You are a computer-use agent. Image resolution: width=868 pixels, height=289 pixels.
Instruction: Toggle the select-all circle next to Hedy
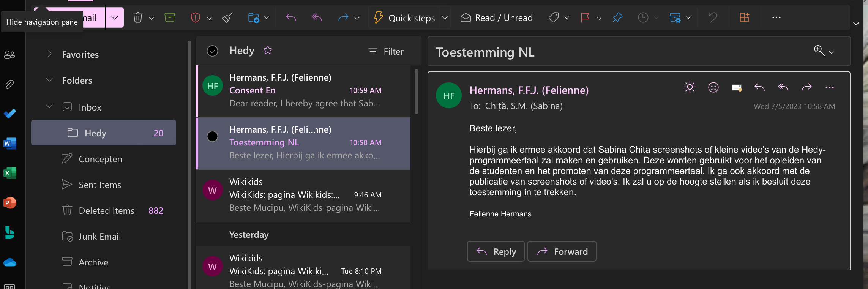(x=213, y=51)
